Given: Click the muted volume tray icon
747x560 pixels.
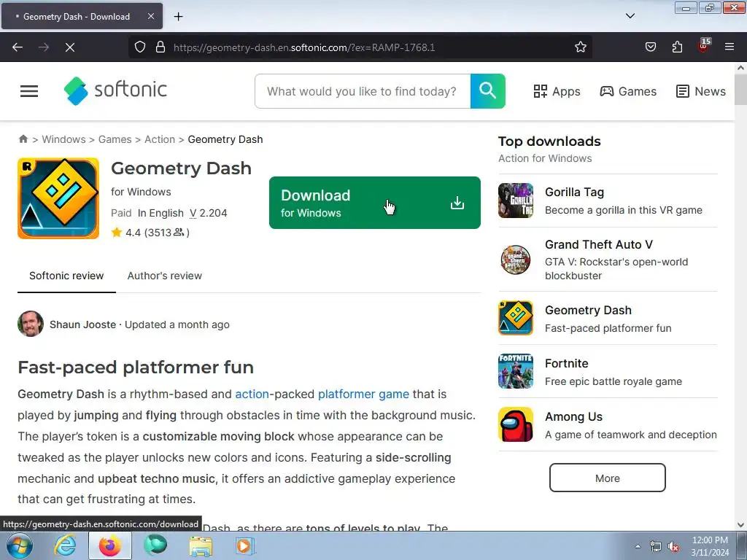Looking at the screenshot, I should (673, 547).
